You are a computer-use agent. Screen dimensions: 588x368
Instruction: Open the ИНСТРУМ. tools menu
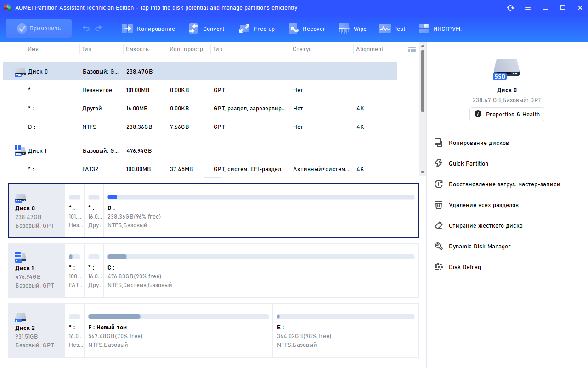point(440,29)
